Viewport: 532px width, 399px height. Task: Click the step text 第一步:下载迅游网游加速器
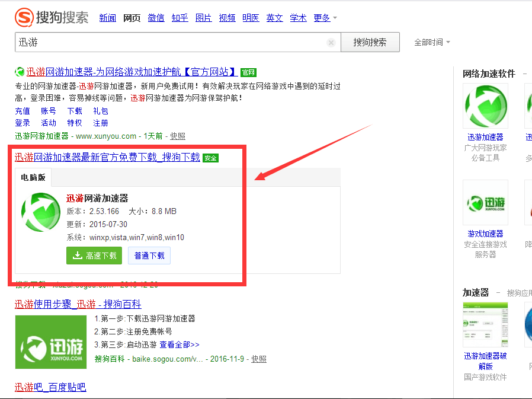(148, 318)
